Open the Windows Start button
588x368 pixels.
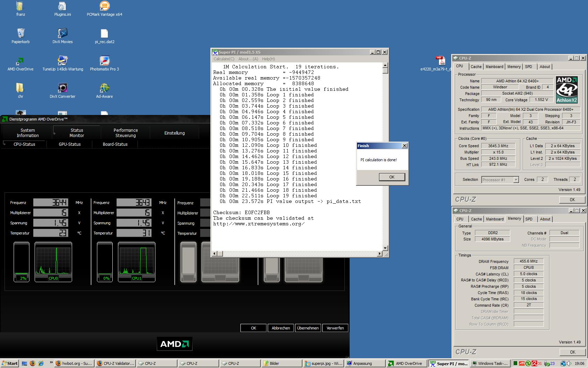coord(9,363)
